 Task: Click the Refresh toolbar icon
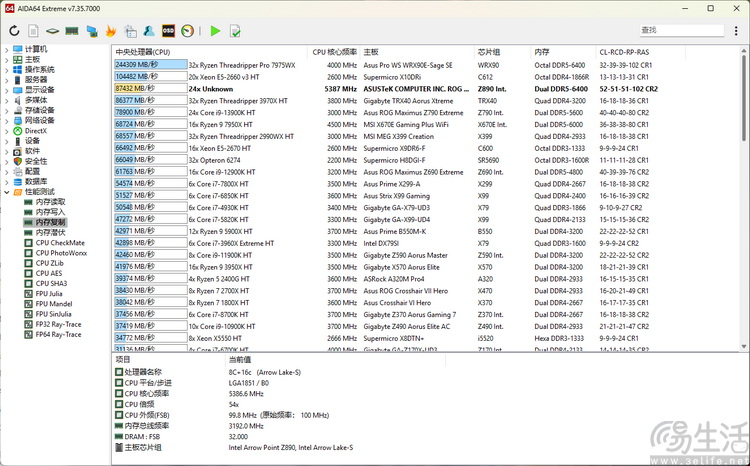coord(14,31)
